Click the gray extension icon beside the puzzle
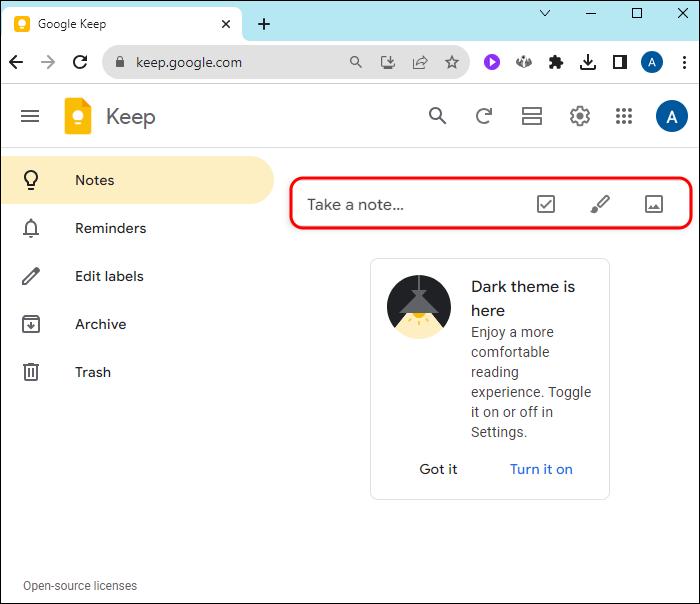The height and width of the screenshot is (604, 700). [524, 62]
